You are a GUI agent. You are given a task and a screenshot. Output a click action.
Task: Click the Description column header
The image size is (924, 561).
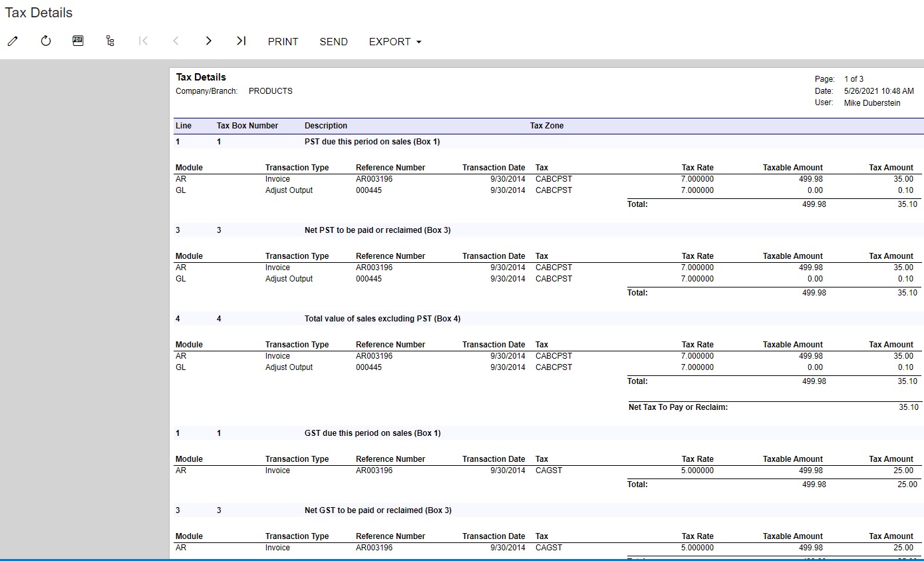tap(326, 126)
